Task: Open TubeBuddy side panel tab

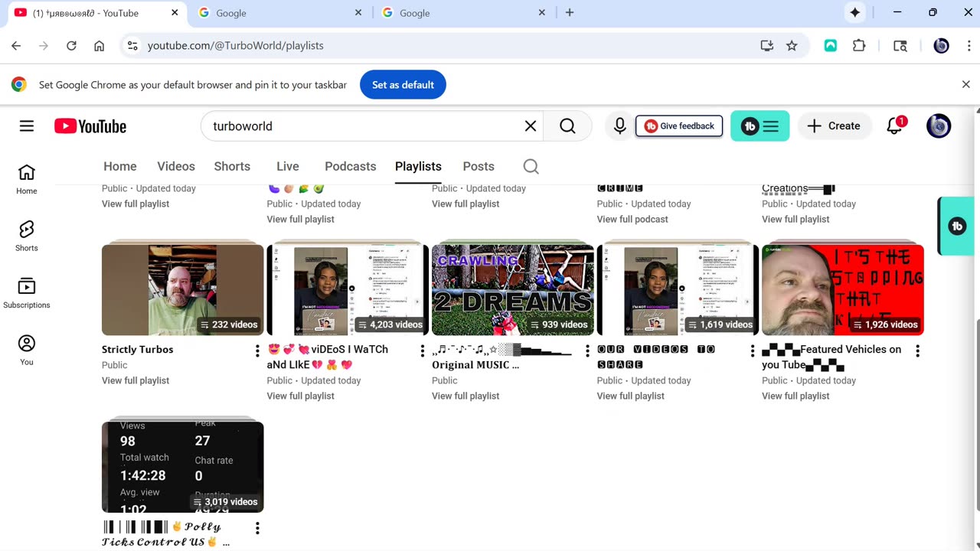Action: 956,226
